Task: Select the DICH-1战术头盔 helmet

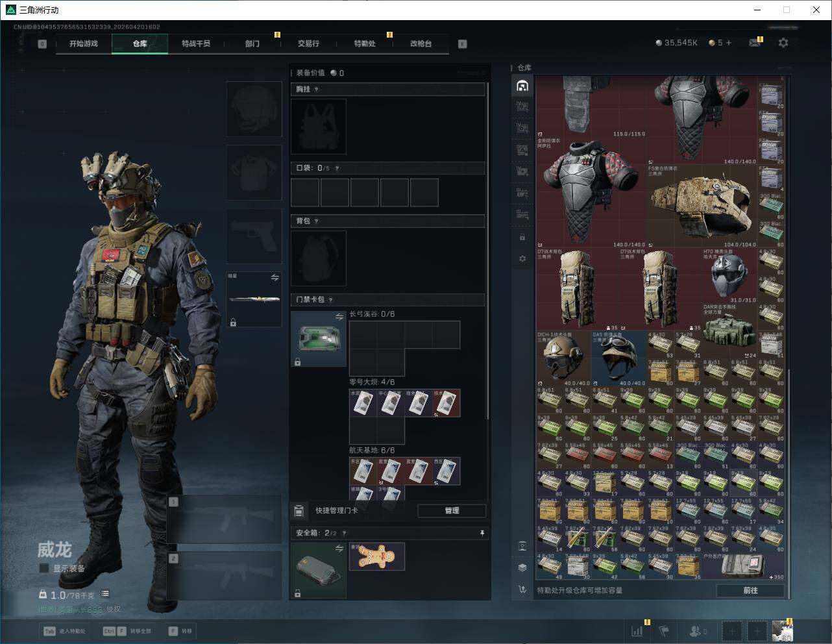Action: point(564,359)
